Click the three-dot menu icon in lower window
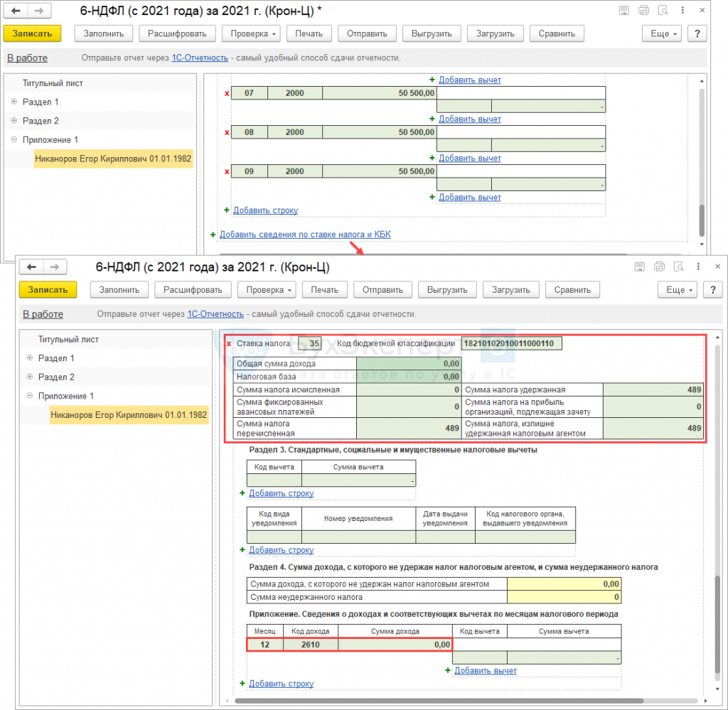Screen dimensions: 728x710 point(697,267)
